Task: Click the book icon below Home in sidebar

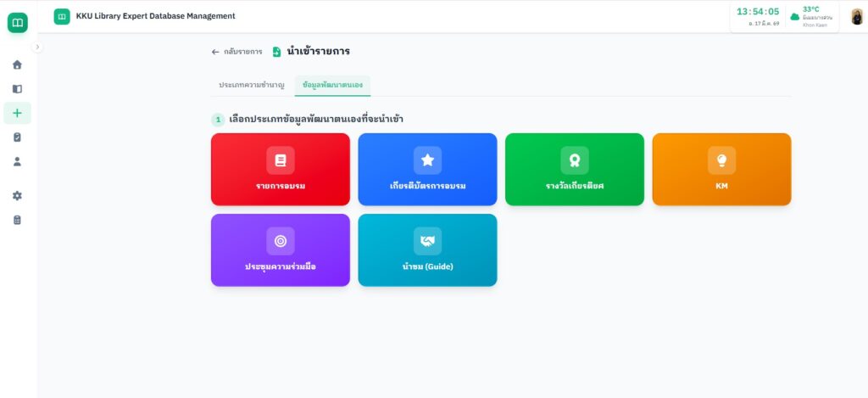Action: (x=17, y=88)
